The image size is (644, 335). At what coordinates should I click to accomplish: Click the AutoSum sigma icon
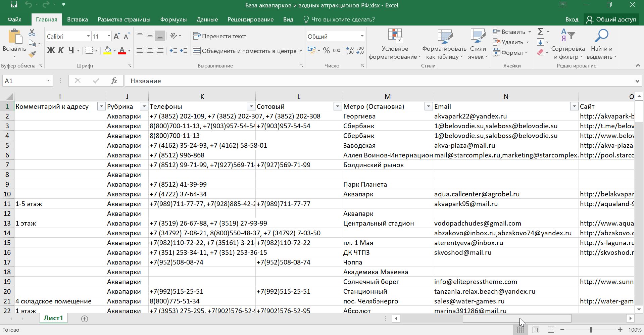pyautogui.click(x=540, y=32)
